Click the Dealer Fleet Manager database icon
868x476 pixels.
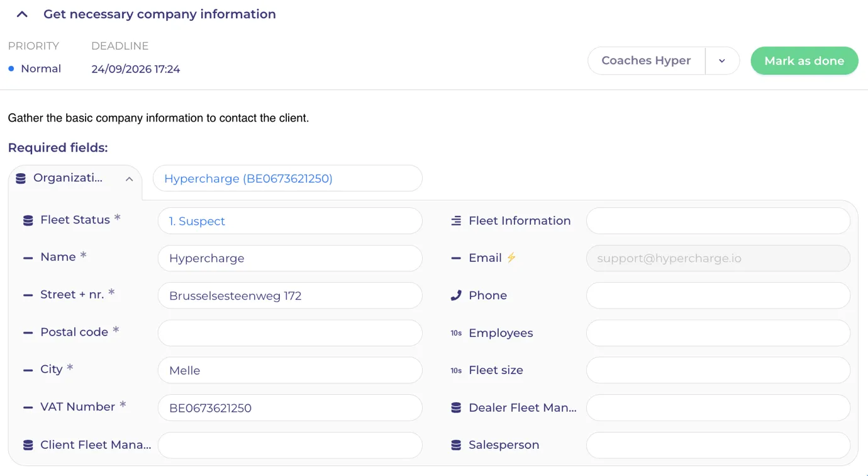click(x=456, y=408)
